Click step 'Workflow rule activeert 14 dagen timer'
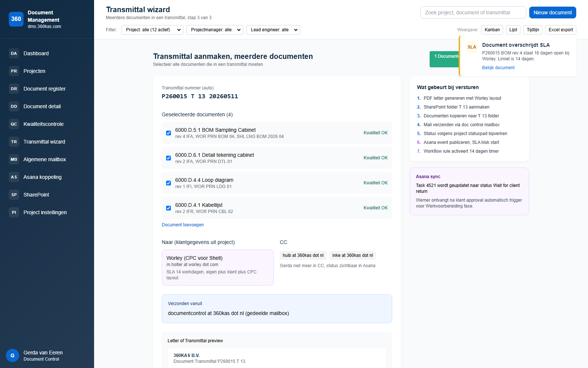The image size is (588, 368). [461, 151]
